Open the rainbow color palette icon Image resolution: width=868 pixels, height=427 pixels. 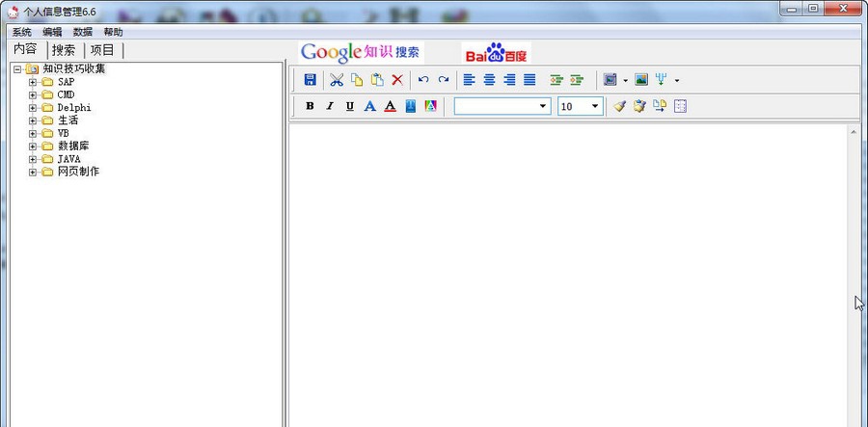[x=431, y=106]
